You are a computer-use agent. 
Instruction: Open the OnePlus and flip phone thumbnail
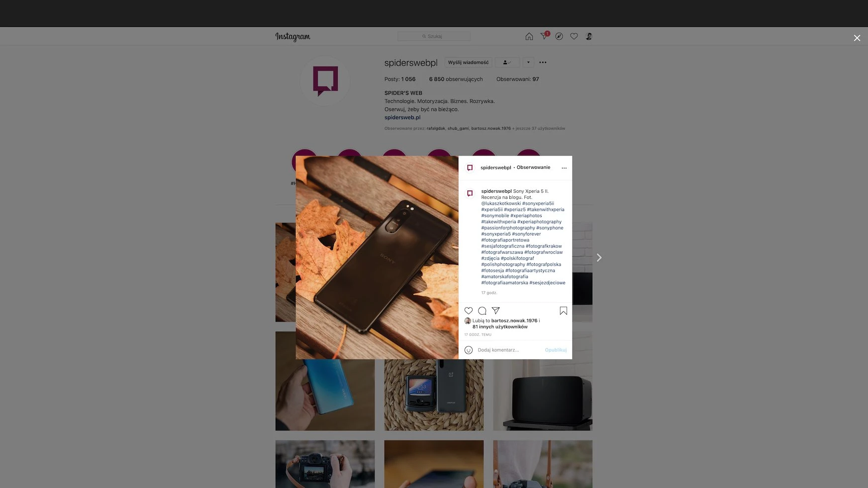(x=434, y=395)
